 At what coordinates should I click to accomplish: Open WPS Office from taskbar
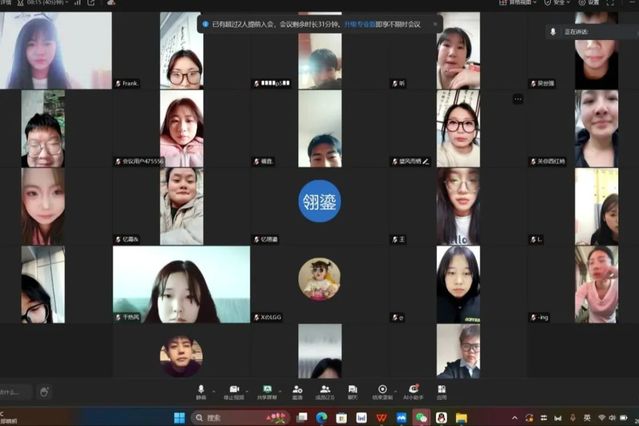click(x=381, y=418)
